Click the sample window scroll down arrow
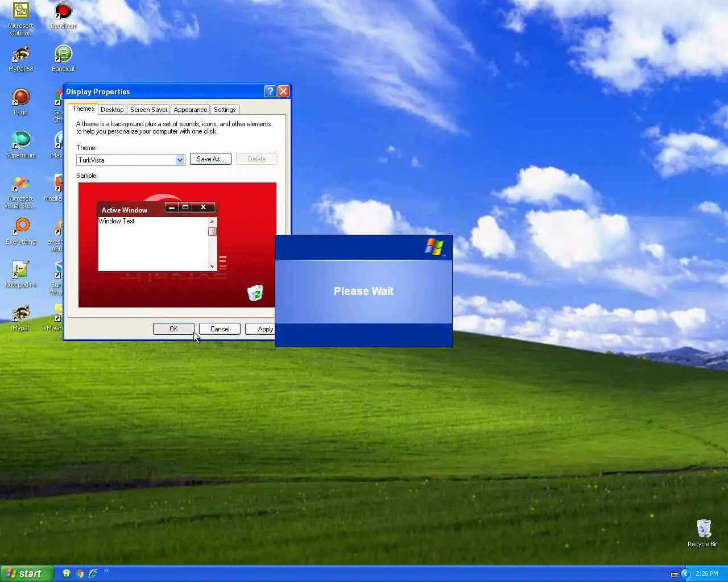The image size is (728, 582). tap(212, 266)
